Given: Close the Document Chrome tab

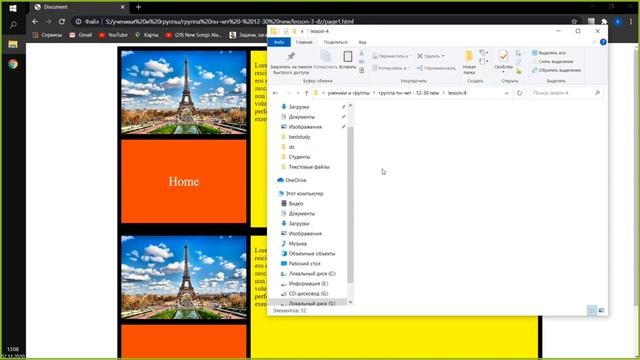Looking at the screenshot, I should point(122,7).
